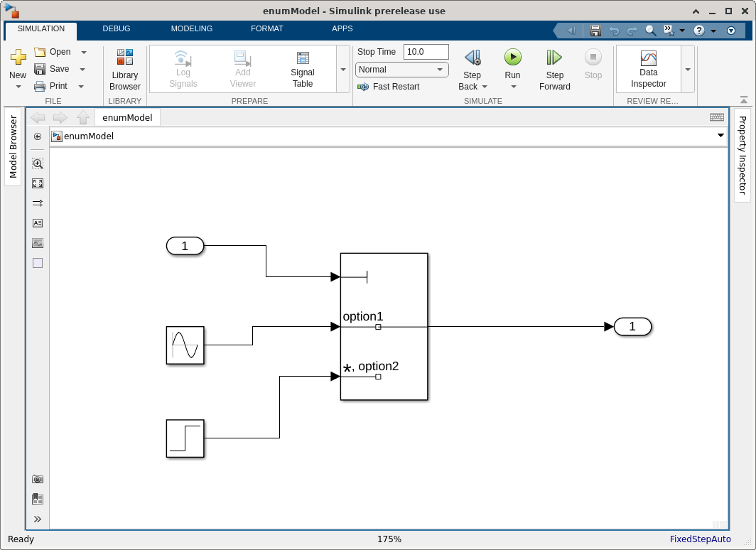Image resolution: width=756 pixels, height=550 pixels.
Task: Click the quick access Save icon
Action: point(595,31)
